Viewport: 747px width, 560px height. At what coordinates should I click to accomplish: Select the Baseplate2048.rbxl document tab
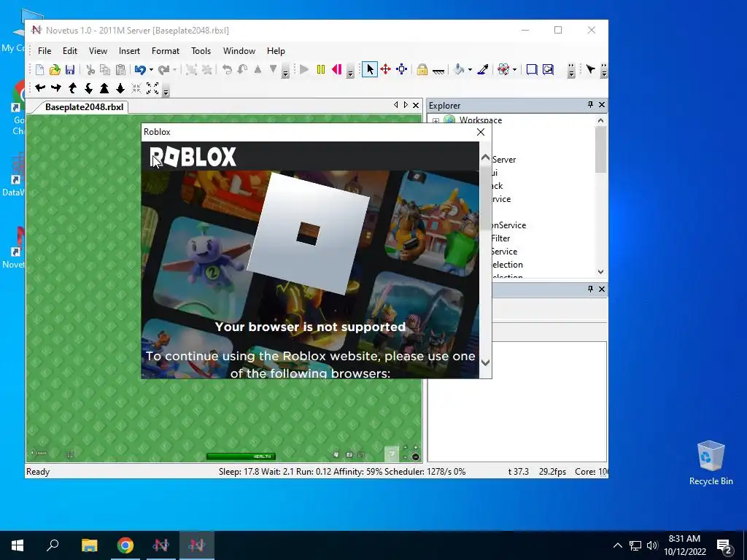pyautogui.click(x=84, y=107)
